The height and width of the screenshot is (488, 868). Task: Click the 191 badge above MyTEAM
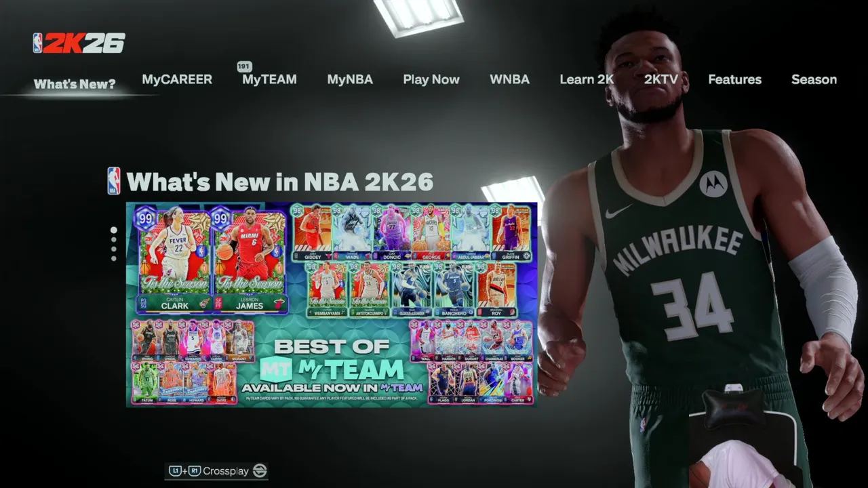(244, 66)
